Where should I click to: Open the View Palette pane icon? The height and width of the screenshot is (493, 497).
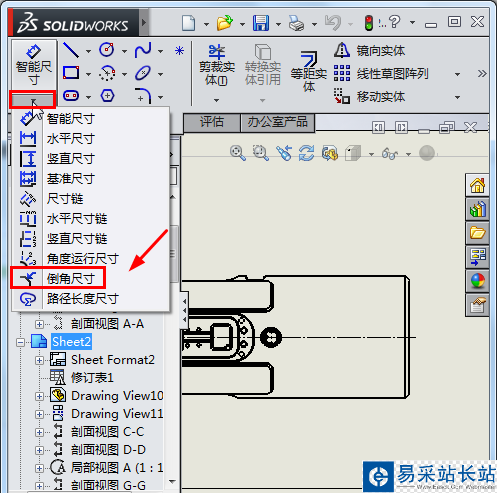click(x=477, y=257)
